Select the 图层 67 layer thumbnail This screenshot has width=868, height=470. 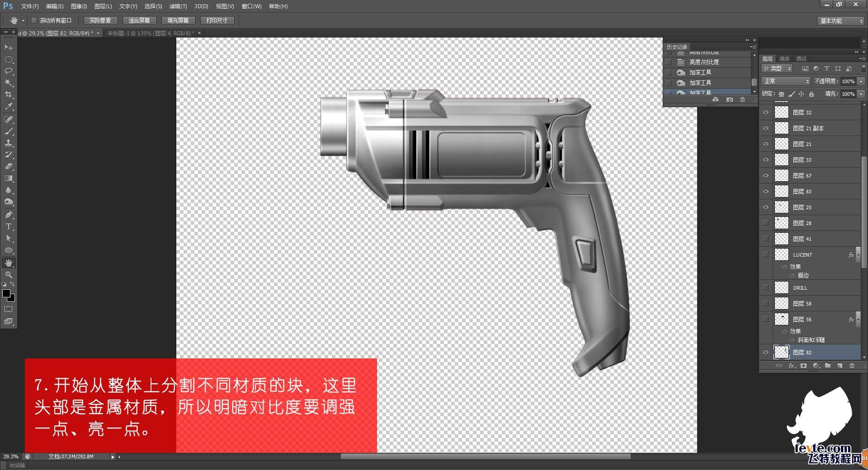[x=782, y=175]
